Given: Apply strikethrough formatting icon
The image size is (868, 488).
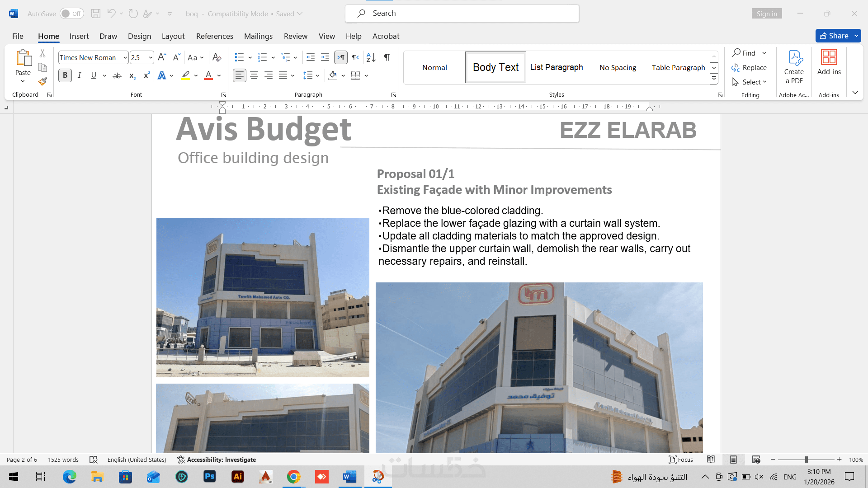Looking at the screenshot, I should pyautogui.click(x=117, y=75).
